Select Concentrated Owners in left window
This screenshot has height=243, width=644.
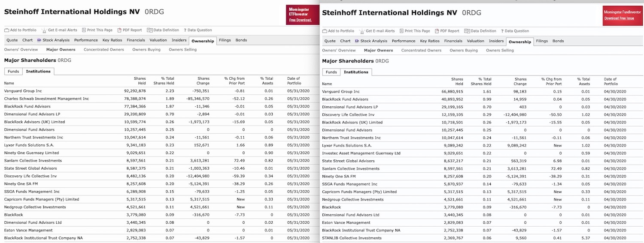(x=103, y=50)
